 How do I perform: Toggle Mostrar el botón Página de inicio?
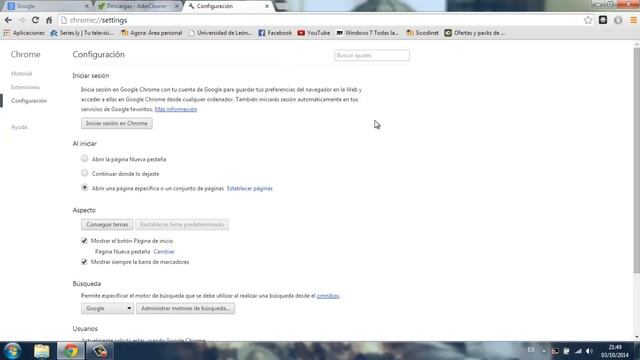pos(84,241)
